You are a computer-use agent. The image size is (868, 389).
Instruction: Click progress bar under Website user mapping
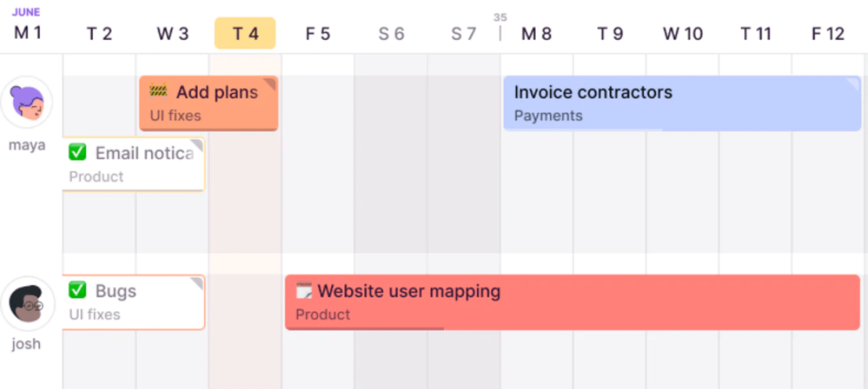coord(365,328)
